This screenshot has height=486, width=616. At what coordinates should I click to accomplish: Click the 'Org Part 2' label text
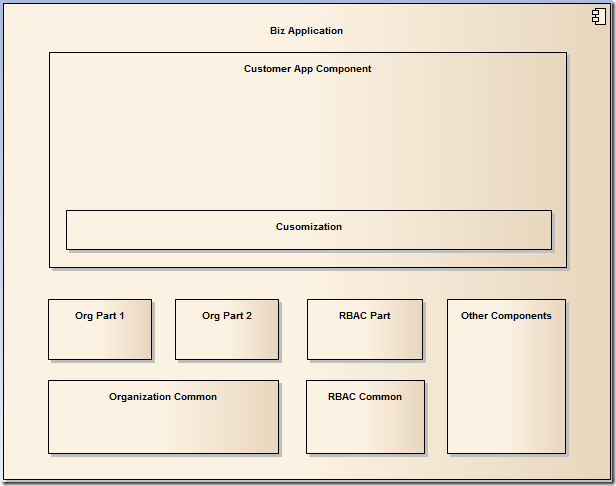pyautogui.click(x=226, y=316)
